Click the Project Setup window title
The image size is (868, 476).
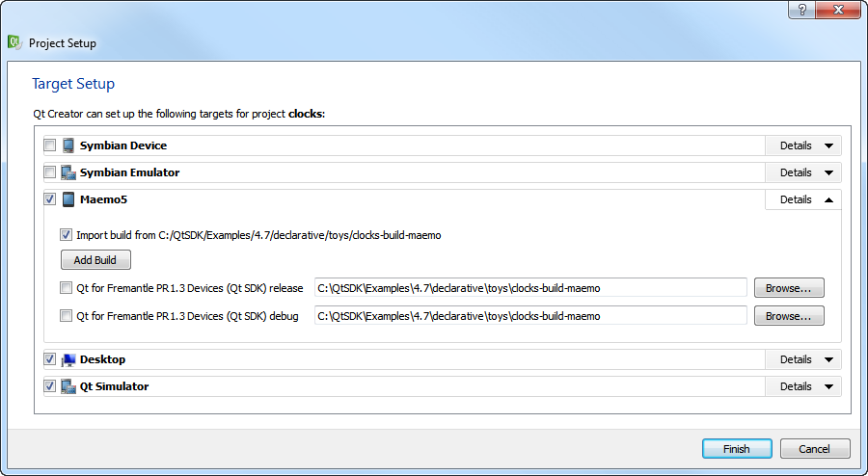pos(63,43)
